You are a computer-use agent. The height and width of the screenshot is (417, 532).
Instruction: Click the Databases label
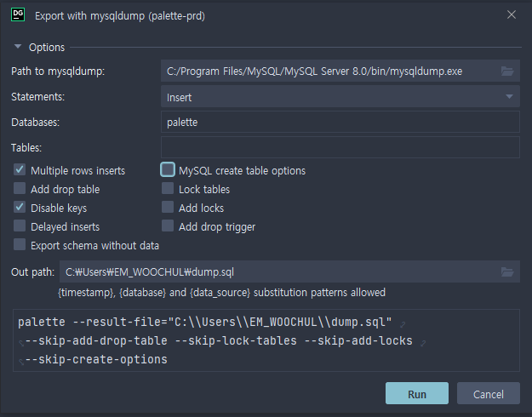[x=35, y=123]
